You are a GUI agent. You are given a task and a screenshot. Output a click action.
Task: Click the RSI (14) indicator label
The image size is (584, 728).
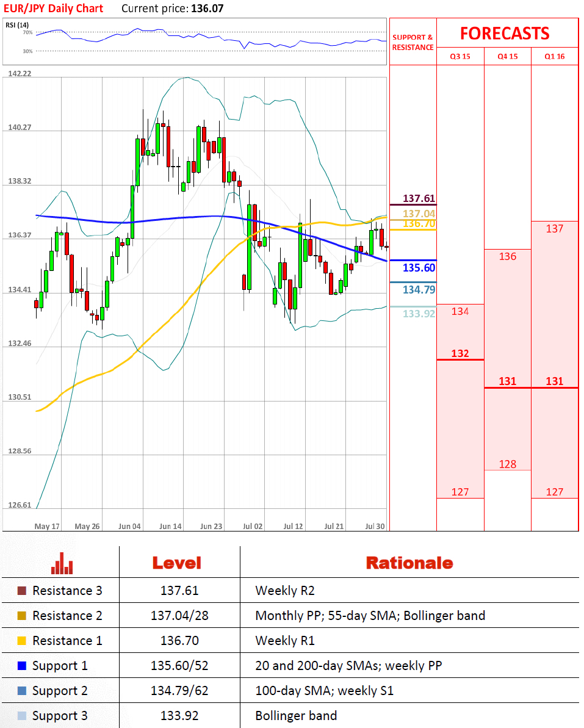click(16, 25)
